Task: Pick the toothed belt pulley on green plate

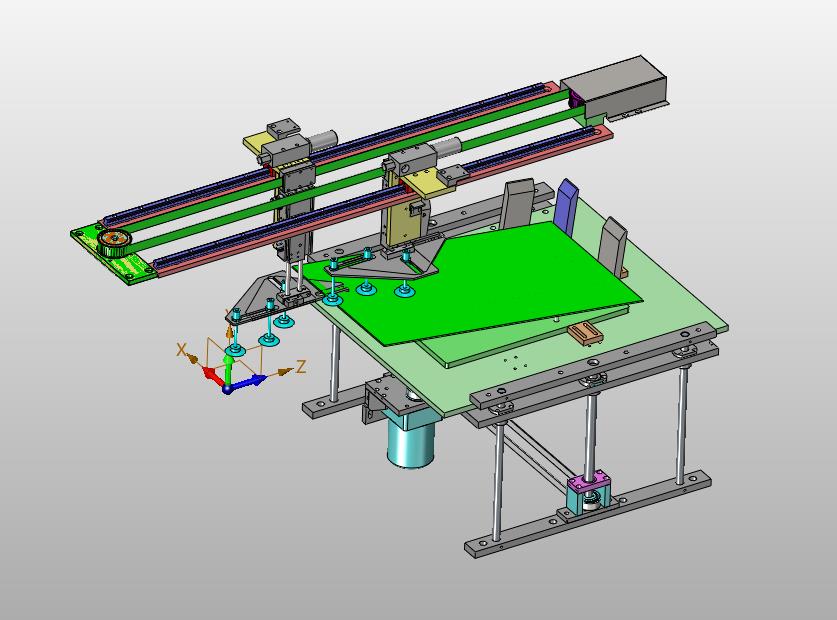Action: coord(114,242)
